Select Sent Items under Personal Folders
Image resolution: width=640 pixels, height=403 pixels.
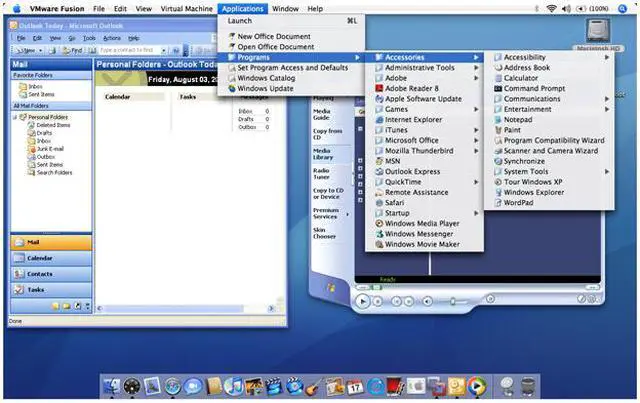tap(45, 165)
